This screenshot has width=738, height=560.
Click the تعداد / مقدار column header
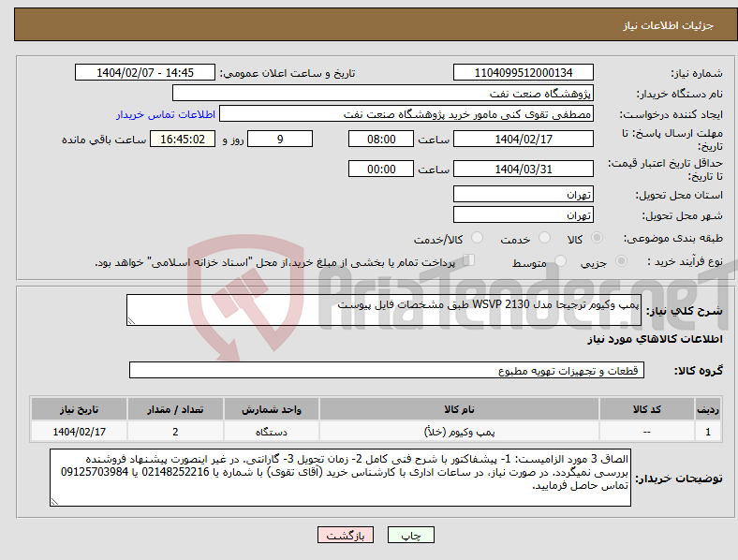175,409
